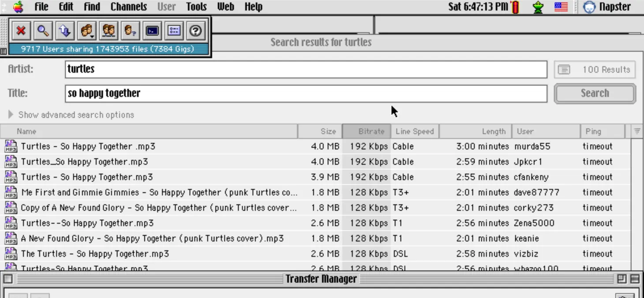Click MP3 icon for murda55's file
The width and height of the screenshot is (644, 298).
[11, 146]
